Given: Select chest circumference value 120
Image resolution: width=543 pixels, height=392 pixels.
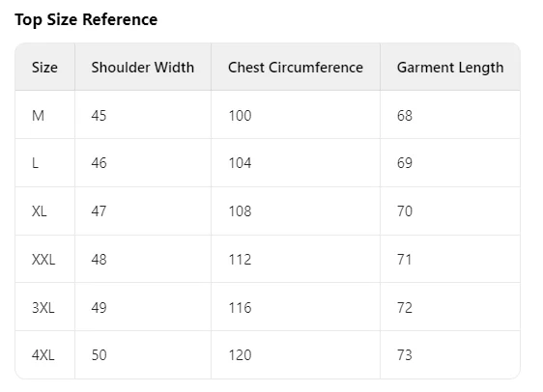Looking at the screenshot, I should point(240,355).
